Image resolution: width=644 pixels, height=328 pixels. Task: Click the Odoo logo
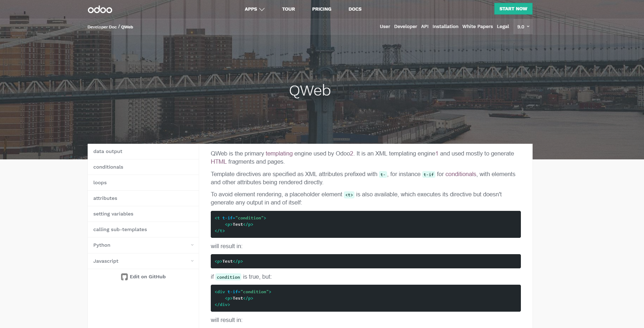(x=100, y=10)
